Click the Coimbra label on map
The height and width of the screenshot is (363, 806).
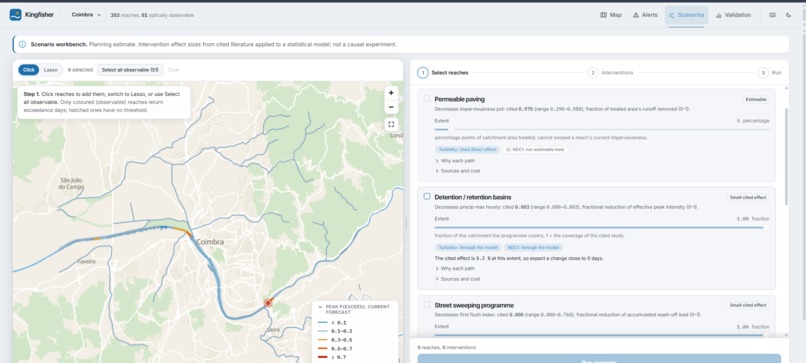coord(210,242)
